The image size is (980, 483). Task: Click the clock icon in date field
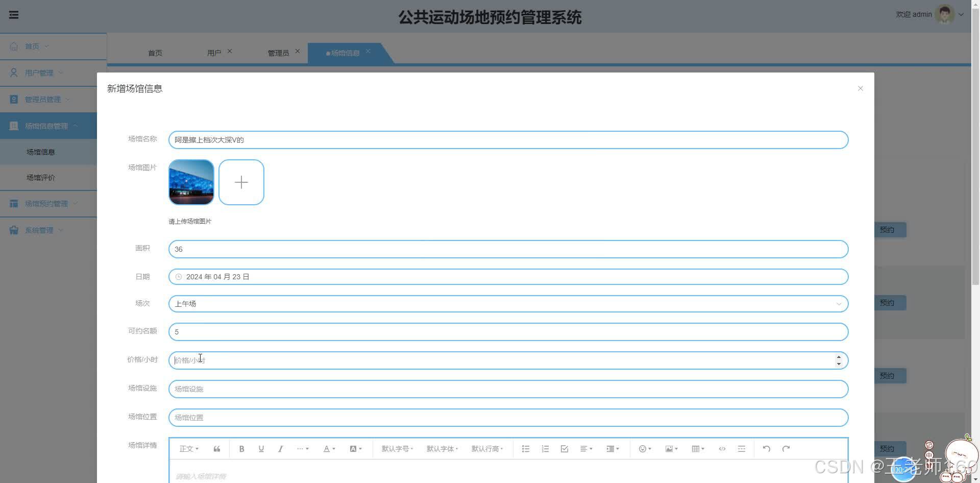[179, 277]
